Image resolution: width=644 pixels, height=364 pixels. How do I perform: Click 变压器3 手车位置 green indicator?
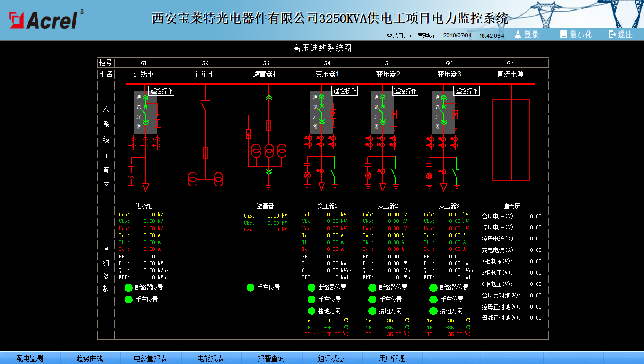[x=434, y=300]
